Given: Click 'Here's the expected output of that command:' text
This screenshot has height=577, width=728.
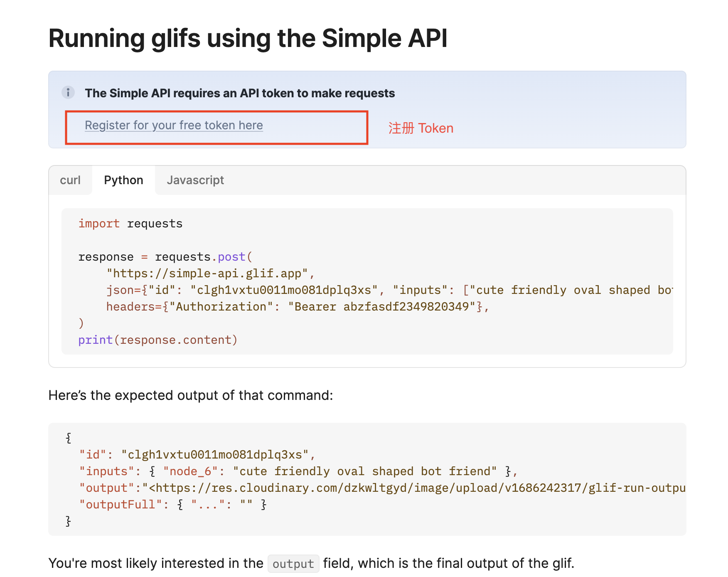Looking at the screenshot, I should click(x=191, y=395).
